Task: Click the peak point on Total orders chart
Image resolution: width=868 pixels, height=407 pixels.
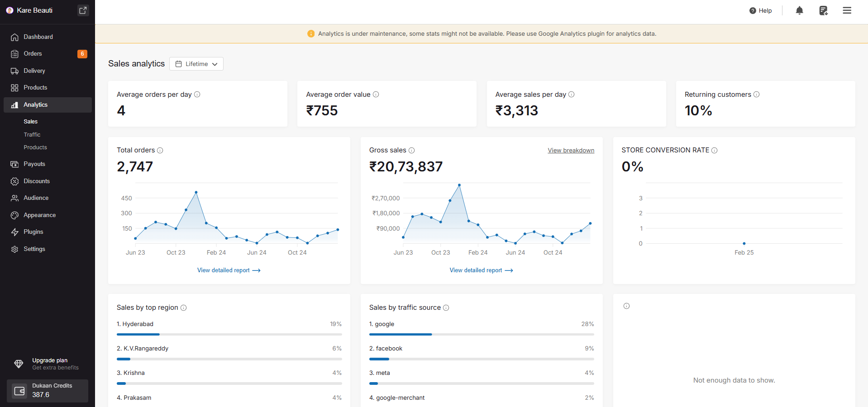Action: [196, 192]
